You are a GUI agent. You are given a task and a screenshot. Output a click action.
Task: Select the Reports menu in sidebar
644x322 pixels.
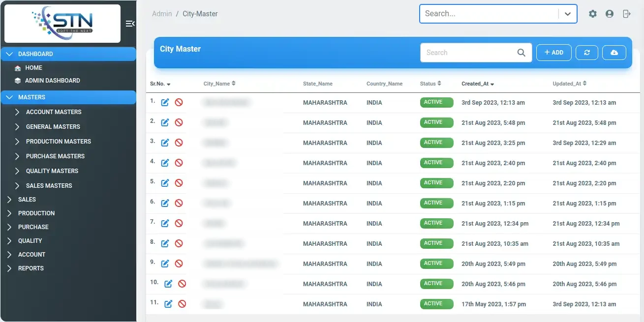pos(31,268)
